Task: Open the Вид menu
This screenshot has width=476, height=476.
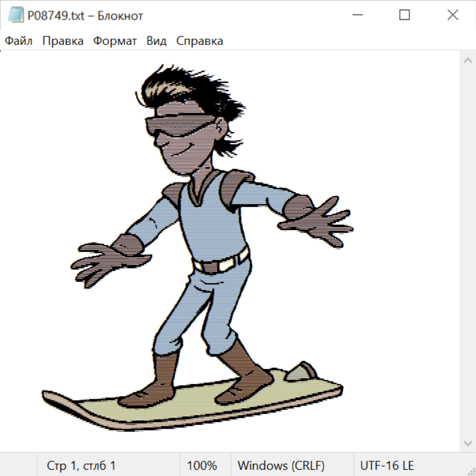Action: [157, 41]
